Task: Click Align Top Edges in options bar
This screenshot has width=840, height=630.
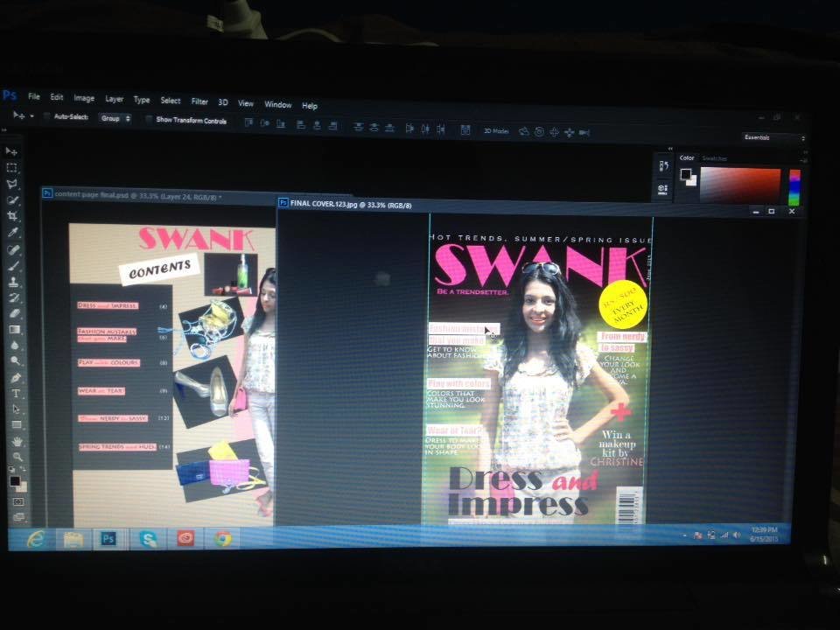Action: 248,123
